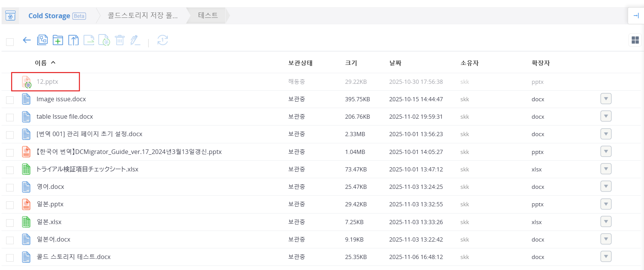Tick the checkbox for 영어.docx

[10, 187]
